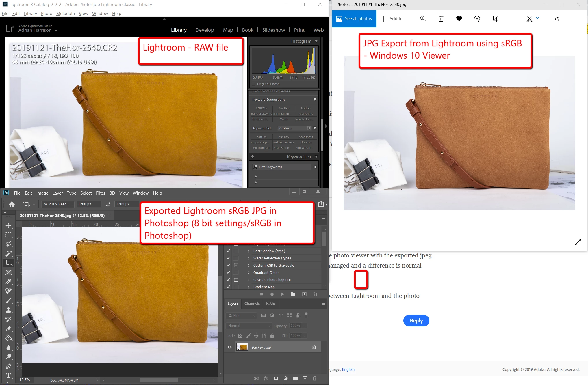Delete photo with trash icon in Photos
The height and width of the screenshot is (385, 588).
pyautogui.click(x=441, y=19)
